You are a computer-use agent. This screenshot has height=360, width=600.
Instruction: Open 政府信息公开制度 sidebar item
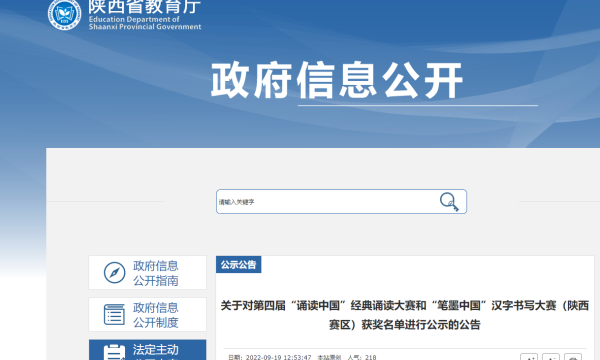click(147, 314)
